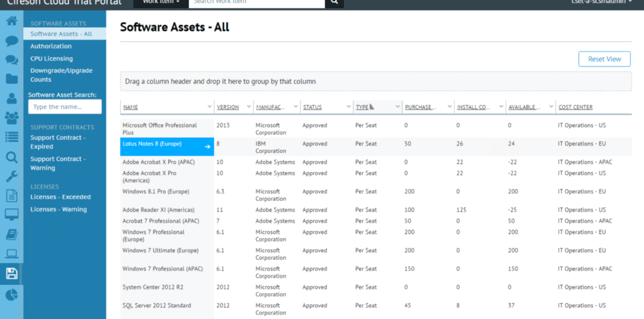
Task: Open the Home icon in sidebar
Action: click(x=11, y=21)
